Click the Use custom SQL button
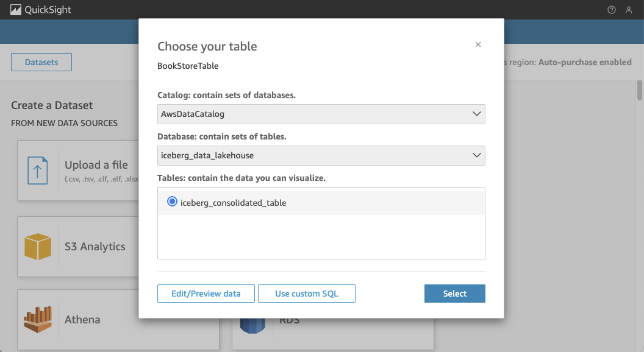This screenshot has height=352, width=644. coord(306,294)
